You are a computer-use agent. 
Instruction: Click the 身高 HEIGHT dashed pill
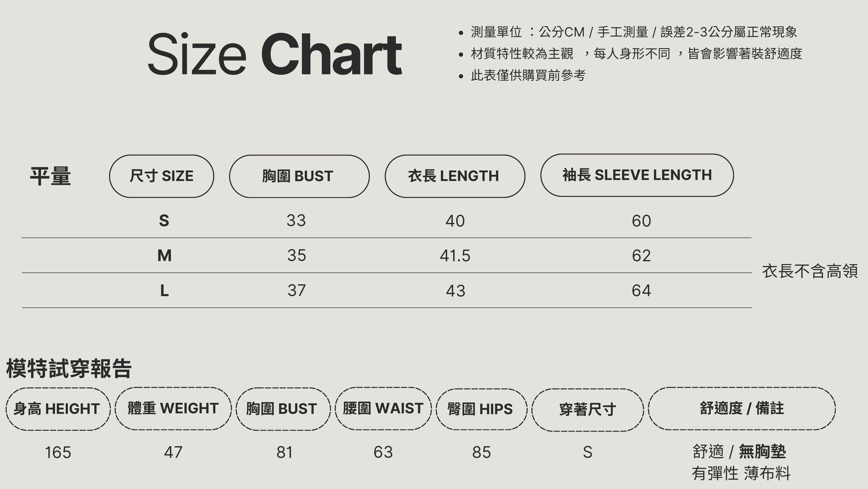[58, 409]
